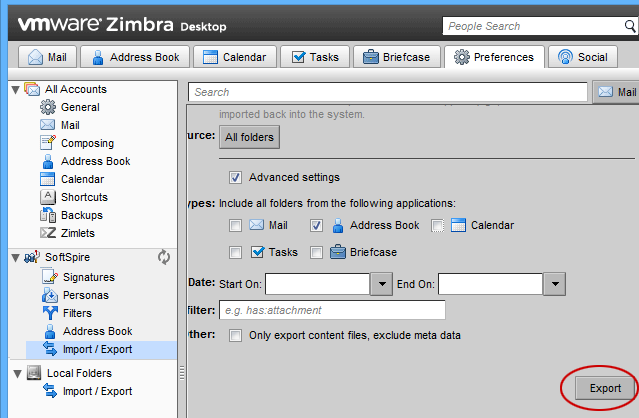639x418 pixels.
Task: Click the SoftSpire account icon
Action: point(32,257)
